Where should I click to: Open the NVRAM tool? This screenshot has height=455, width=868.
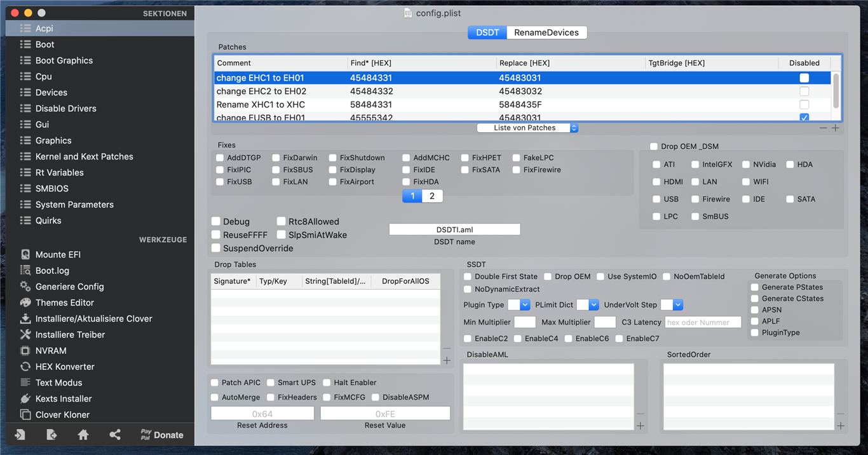pyautogui.click(x=51, y=351)
